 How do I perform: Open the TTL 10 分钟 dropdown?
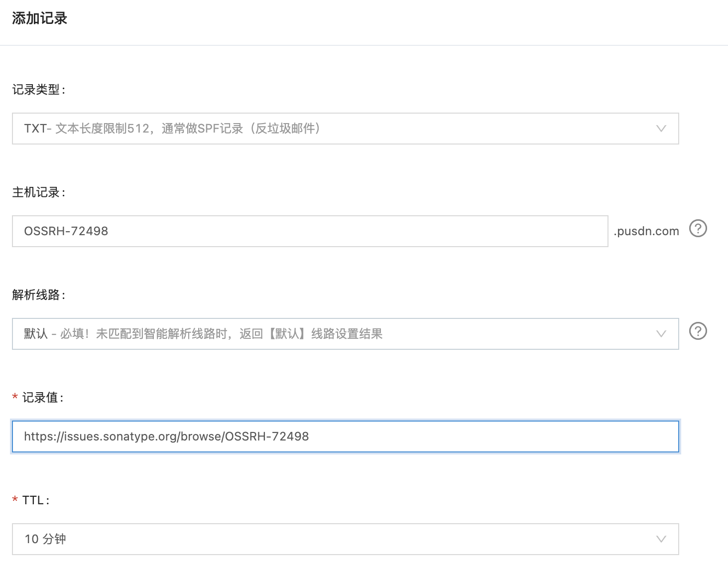click(346, 539)
